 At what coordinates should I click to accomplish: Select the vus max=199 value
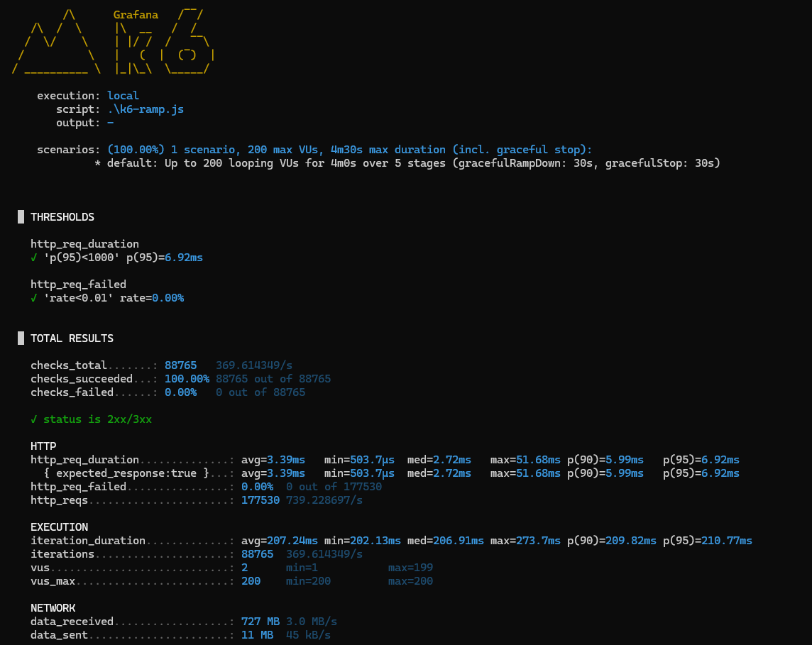[x=411, y=568]
